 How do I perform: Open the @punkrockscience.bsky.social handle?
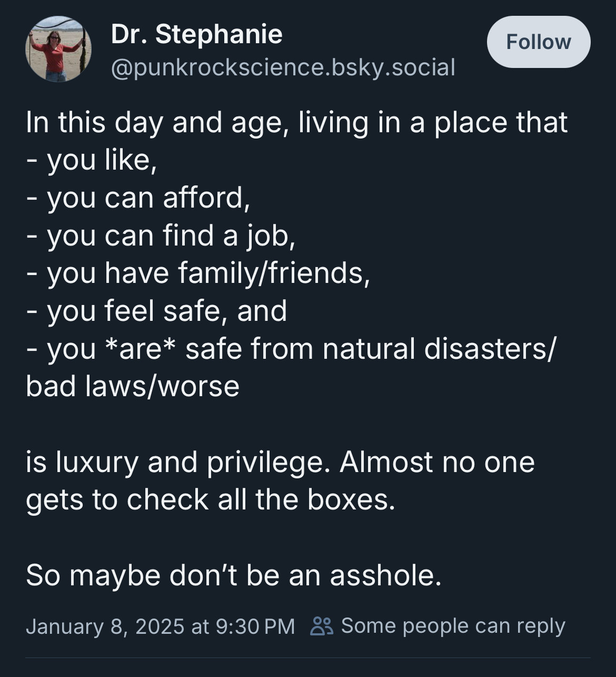(283, 67)
